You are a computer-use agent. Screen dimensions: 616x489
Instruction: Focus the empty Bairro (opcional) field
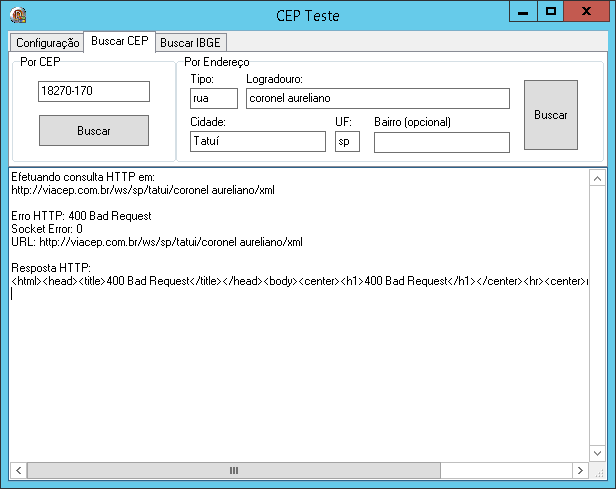coord(442,142)
